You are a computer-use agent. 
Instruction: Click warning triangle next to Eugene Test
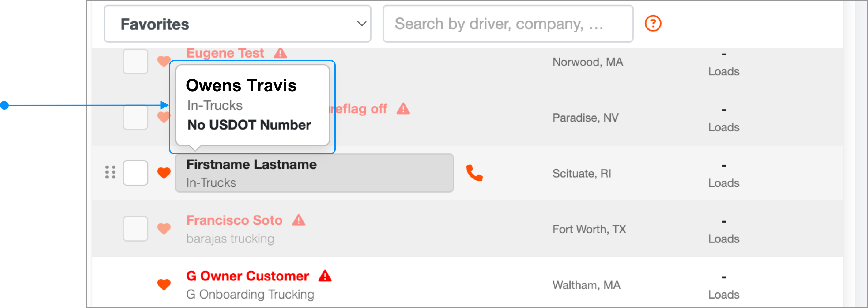click(x=280, y=53)
